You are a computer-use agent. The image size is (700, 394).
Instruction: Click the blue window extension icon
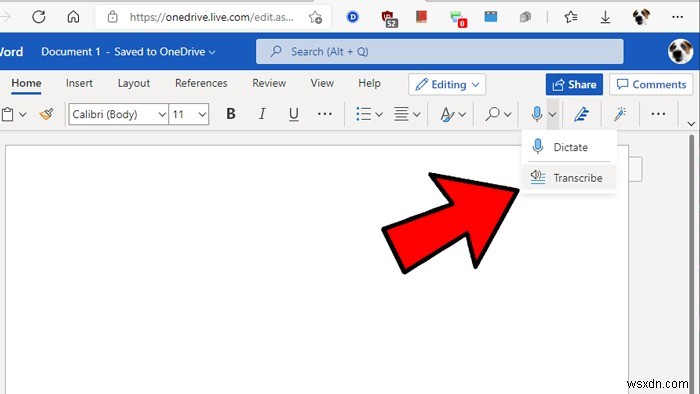click(x=491, y=17)
